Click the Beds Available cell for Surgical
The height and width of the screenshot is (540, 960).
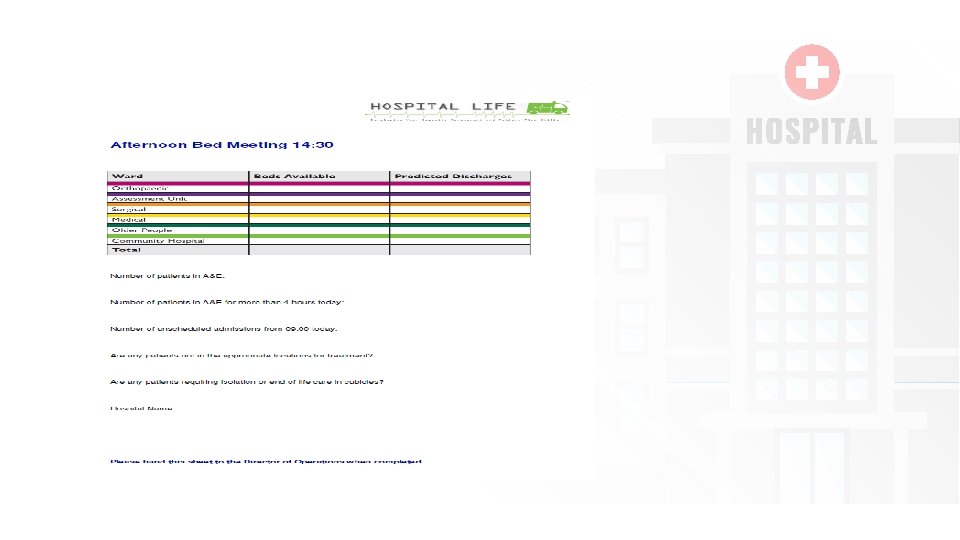click(x=319, y=209)
